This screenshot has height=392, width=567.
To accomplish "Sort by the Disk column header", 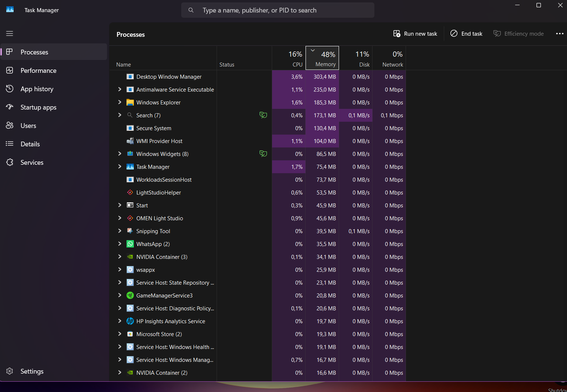I will 356,58.
